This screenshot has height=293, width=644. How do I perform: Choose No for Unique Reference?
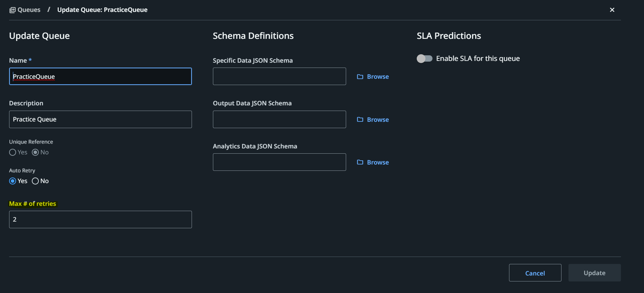coord(35,152)
